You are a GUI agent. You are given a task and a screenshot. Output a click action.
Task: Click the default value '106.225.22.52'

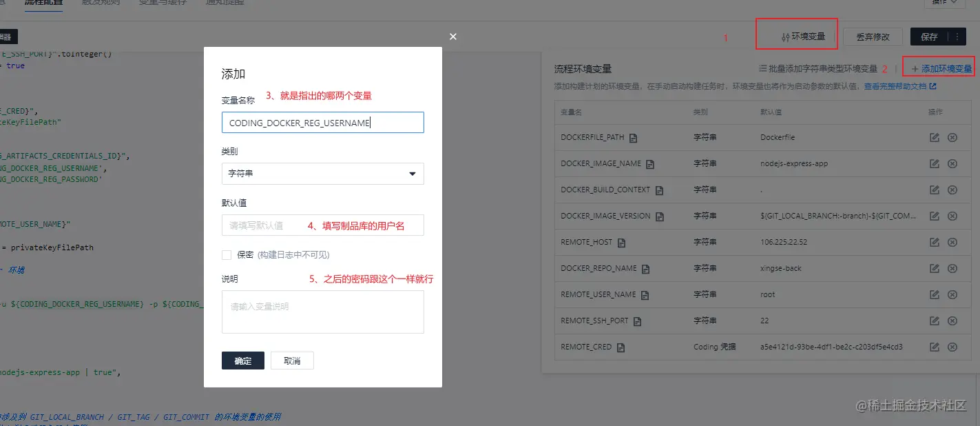784,242
